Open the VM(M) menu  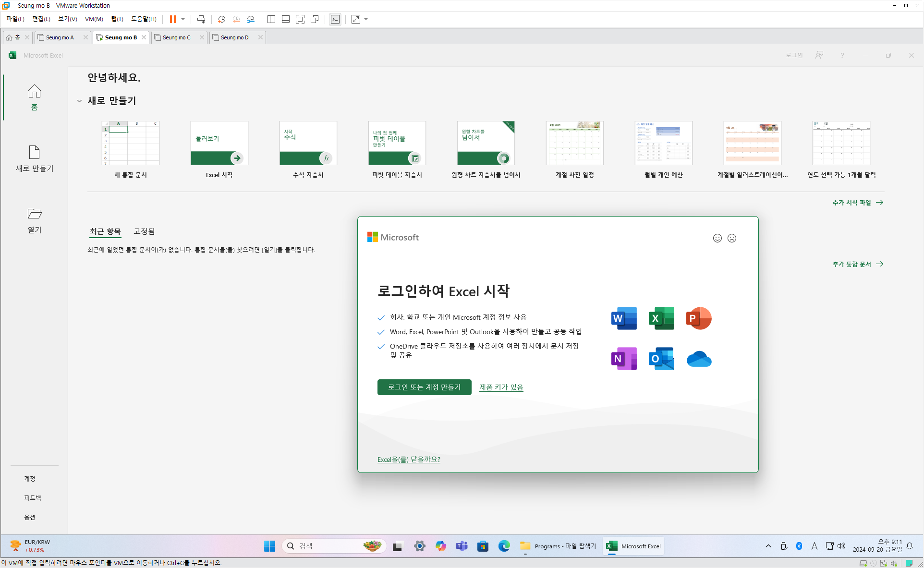(x=94, y=19)
